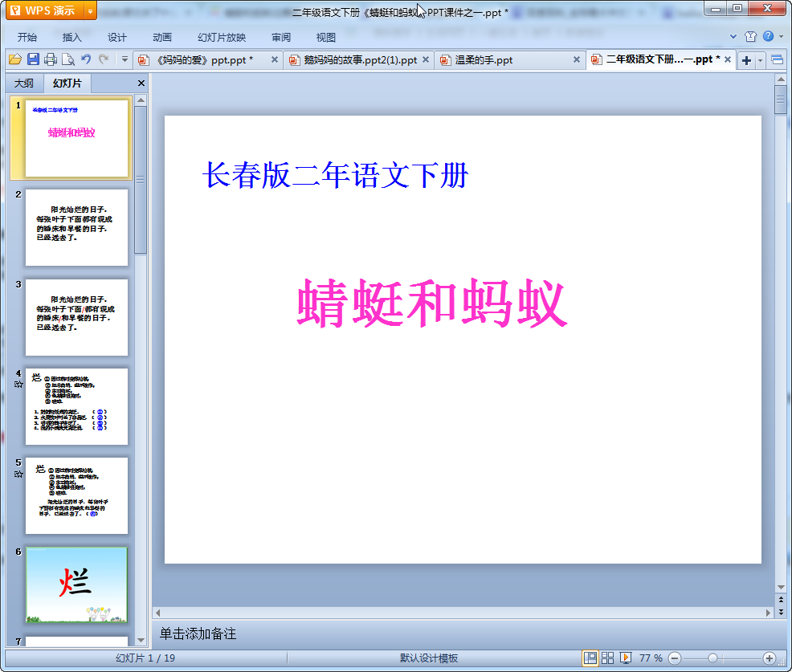Select slide 4 thumbnail

pyautogui.click(x=76, y=406)
